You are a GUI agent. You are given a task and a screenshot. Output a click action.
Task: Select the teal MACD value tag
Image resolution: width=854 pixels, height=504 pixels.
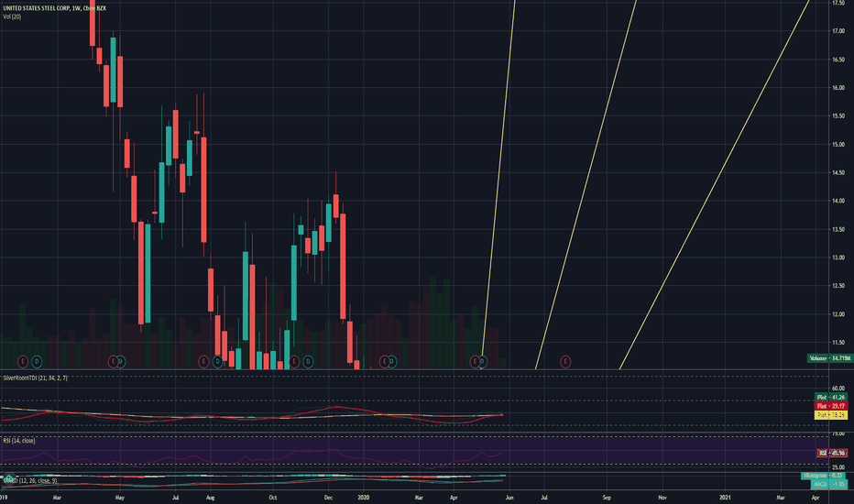[x=829, y=484]
